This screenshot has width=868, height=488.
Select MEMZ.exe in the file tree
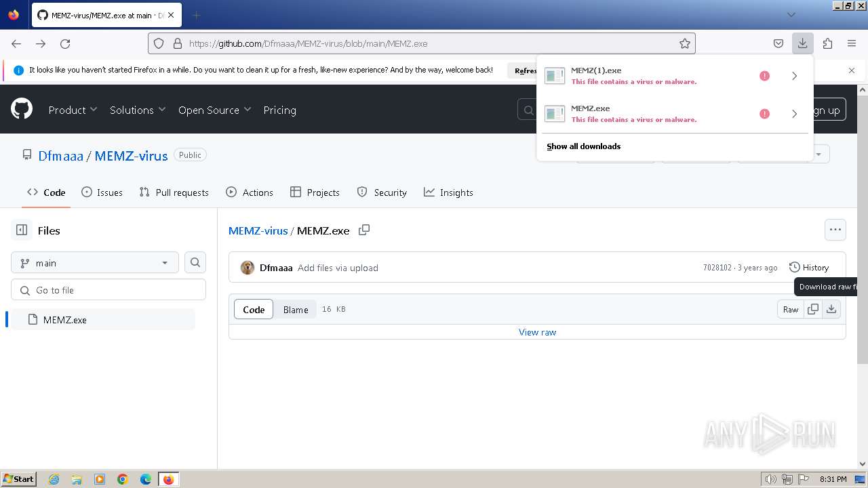(x=103, y=319)
